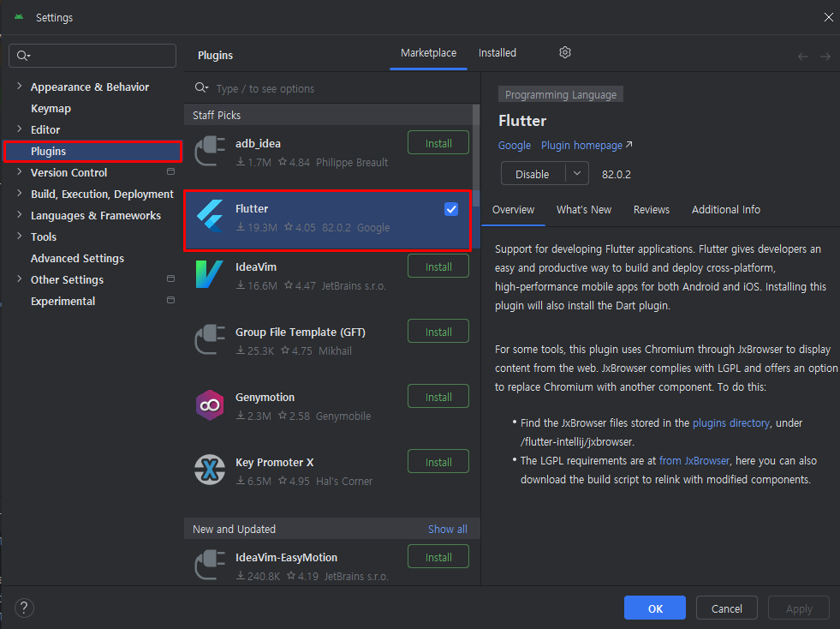Switch to the Installed tab

tap(497, 53)
